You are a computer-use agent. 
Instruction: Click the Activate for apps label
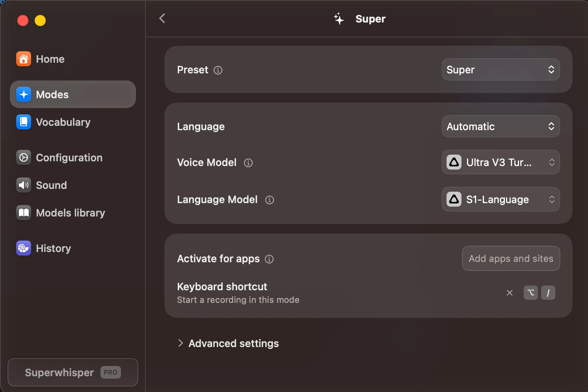(218, 259)
